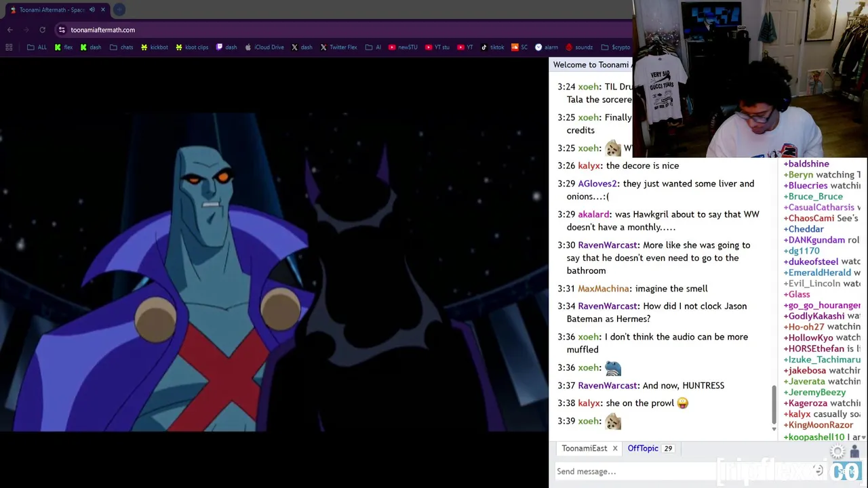
Task: Toggle the chat user list icon
Action: pyautogui.click(x=854, y=452)
